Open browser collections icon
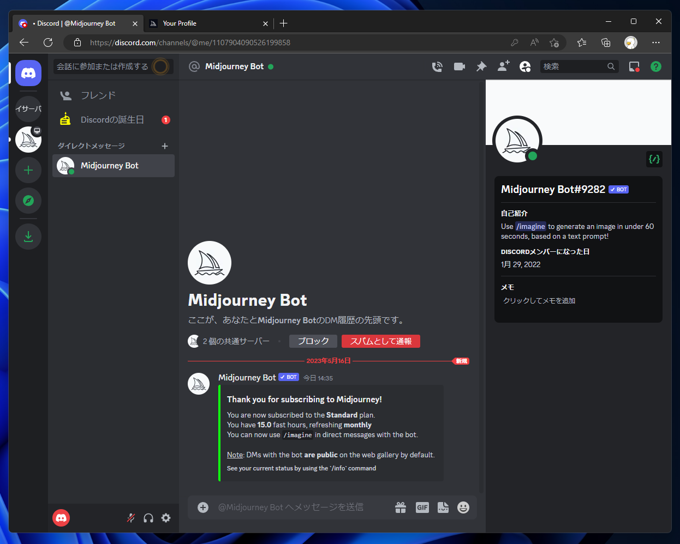 [x=606, y=43]
